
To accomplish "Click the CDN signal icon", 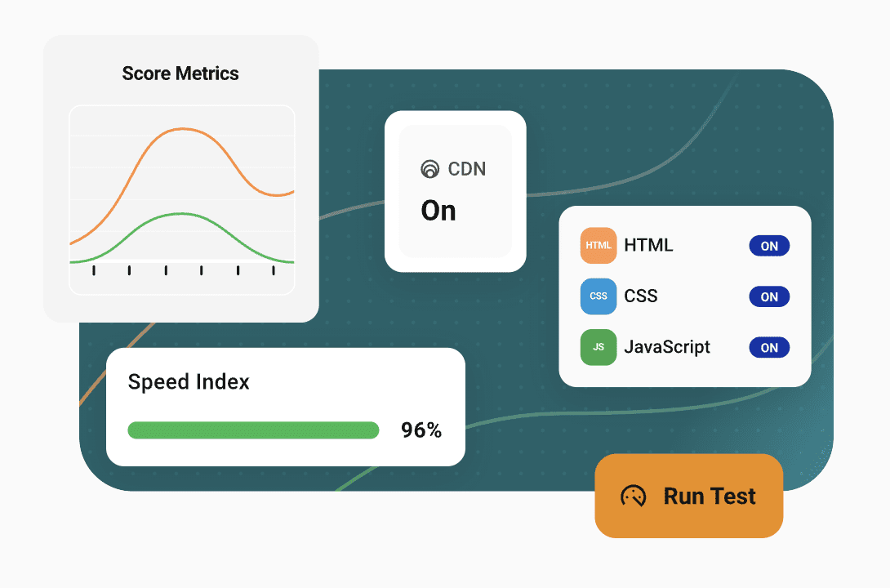I will click(429, 169).
